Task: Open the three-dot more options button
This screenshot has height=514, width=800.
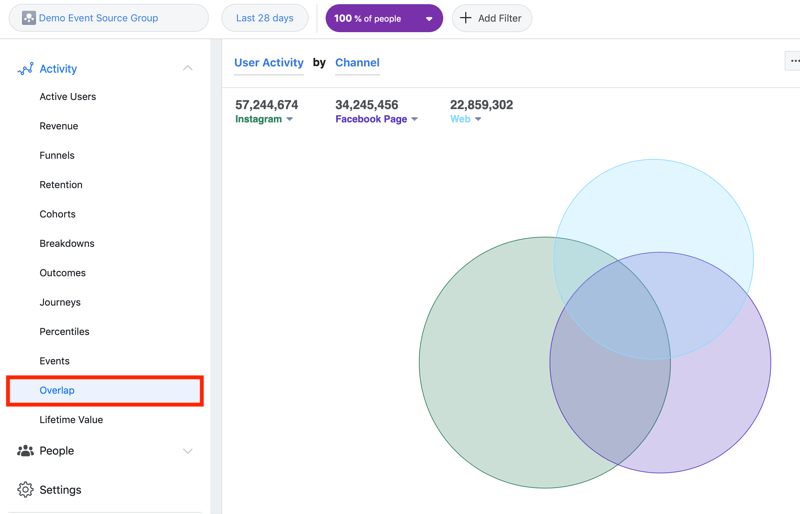Action: [793, 61]
